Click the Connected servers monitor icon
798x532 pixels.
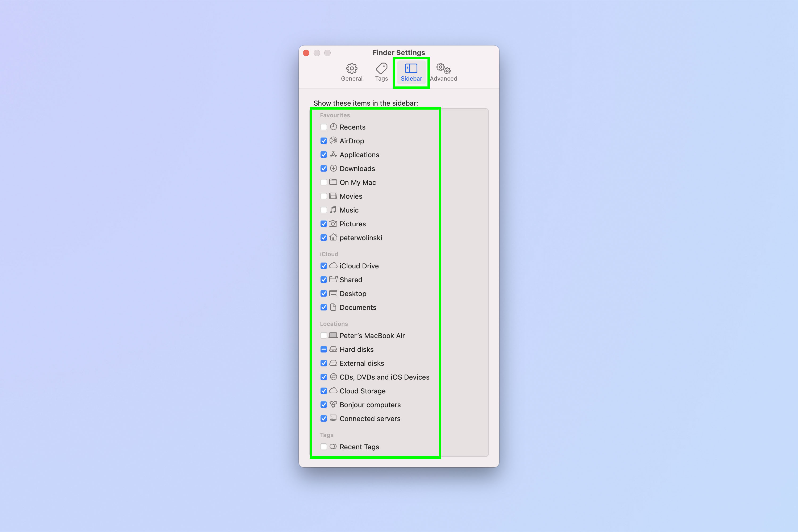pyautogui.click(x=333, y=418)
